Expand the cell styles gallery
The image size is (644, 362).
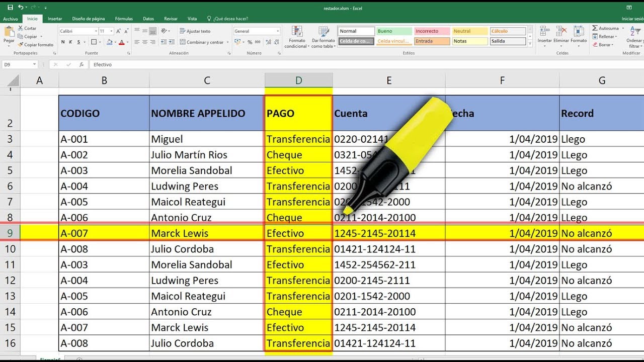[530, 44]
